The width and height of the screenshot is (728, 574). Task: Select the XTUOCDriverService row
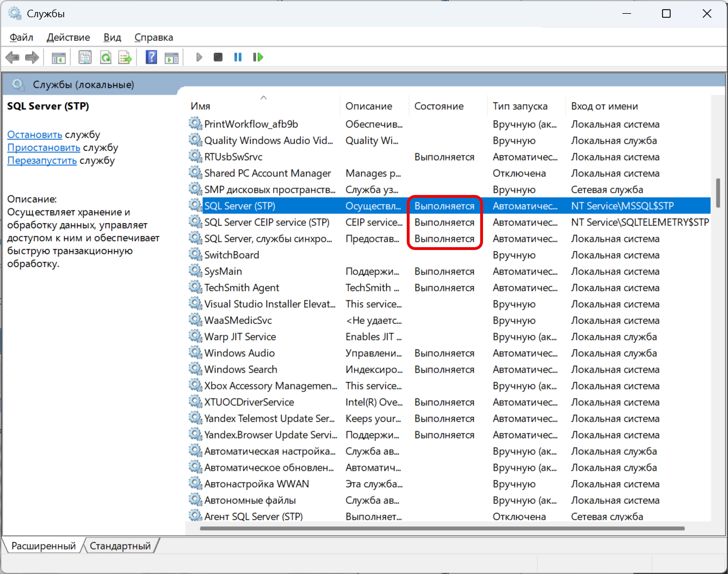pos(449,402)
